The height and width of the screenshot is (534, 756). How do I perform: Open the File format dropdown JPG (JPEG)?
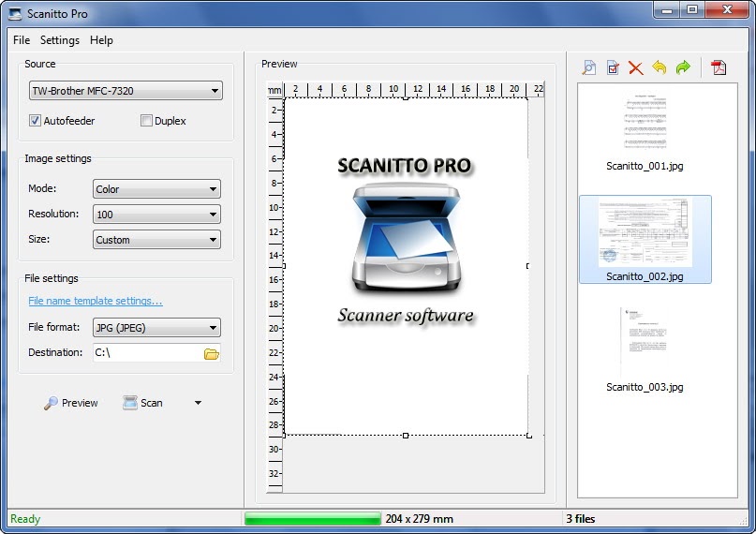coord(156,328)
